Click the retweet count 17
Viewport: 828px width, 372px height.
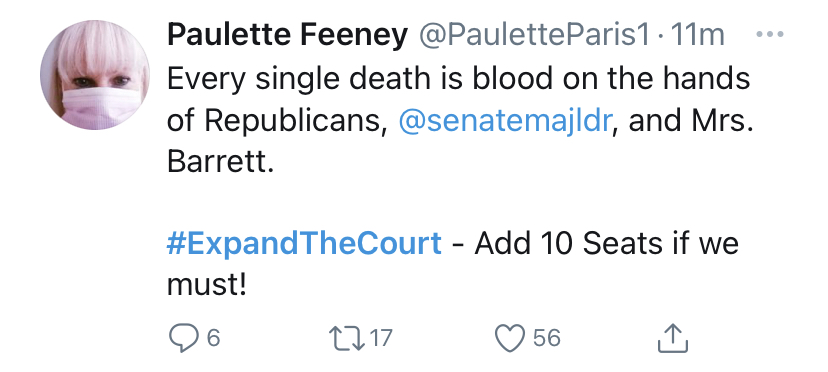pos(381,338)
